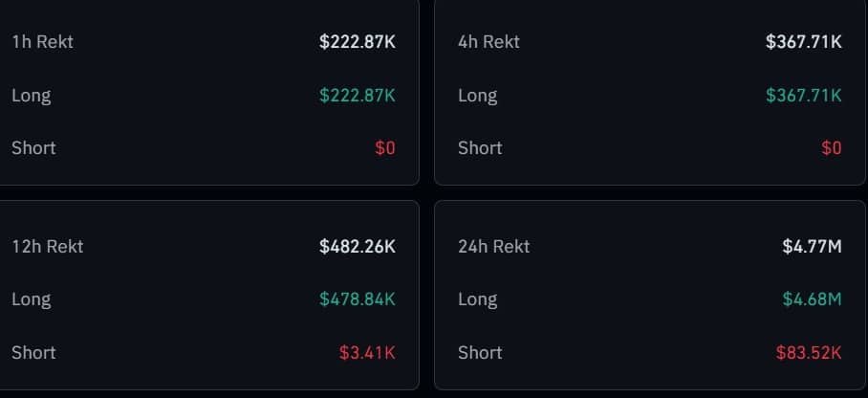868x398 pixels.
Task: Click the 12h Short value $3.41K
Action: tap(368, 352)
